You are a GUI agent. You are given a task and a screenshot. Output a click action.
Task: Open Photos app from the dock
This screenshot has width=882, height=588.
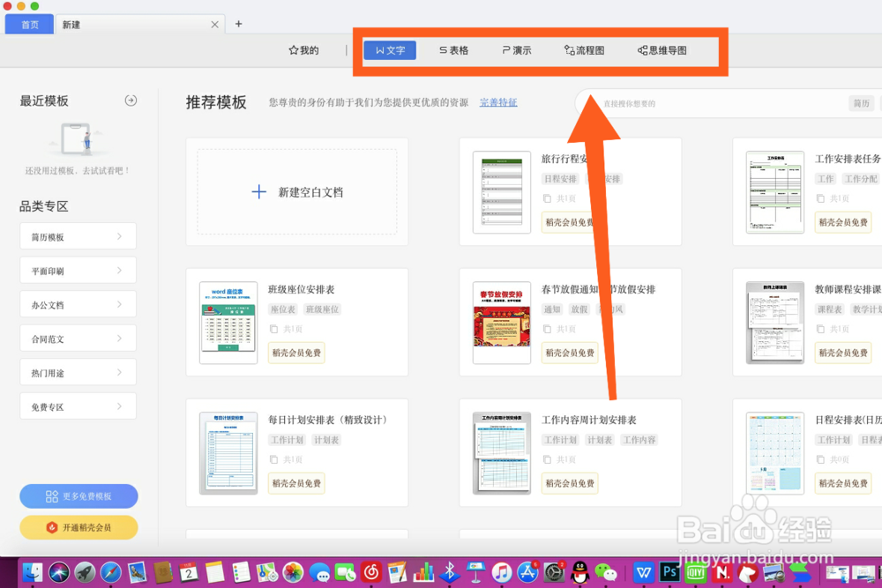293,573
